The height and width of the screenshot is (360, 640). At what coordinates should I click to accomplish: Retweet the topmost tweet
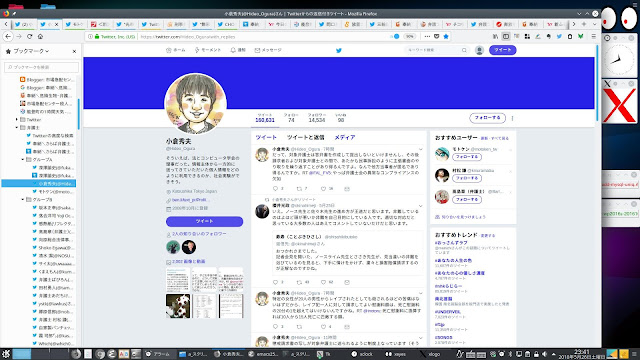coord(299,189)
